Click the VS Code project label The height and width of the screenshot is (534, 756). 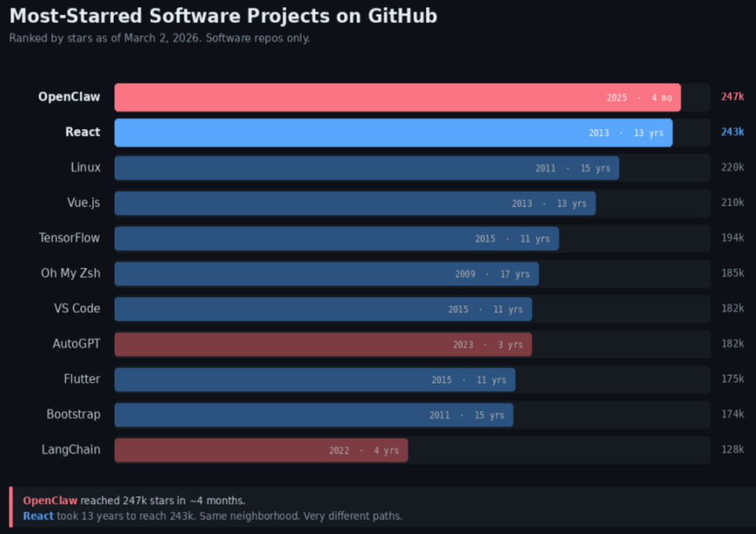77,308
